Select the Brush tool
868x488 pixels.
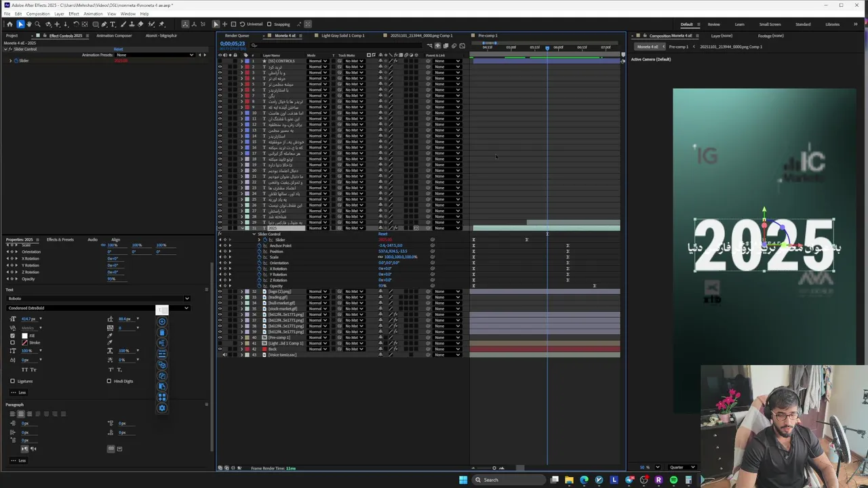coord(123,24)
